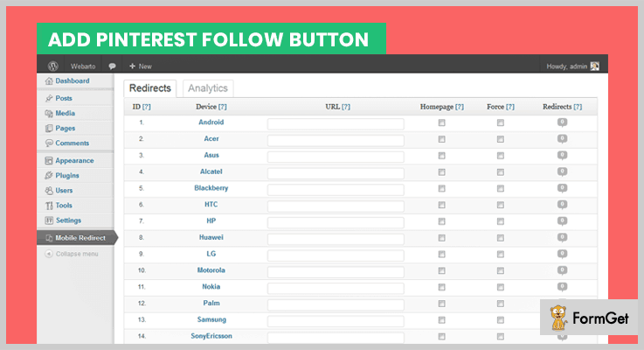
Task: Check the Homepage box for Samsung row
Action: [441, 320]
